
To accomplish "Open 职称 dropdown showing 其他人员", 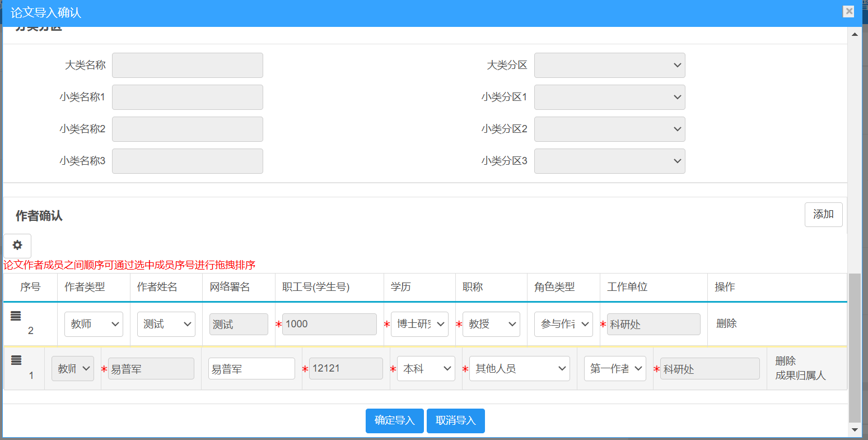I will click(x=519, y=369).
